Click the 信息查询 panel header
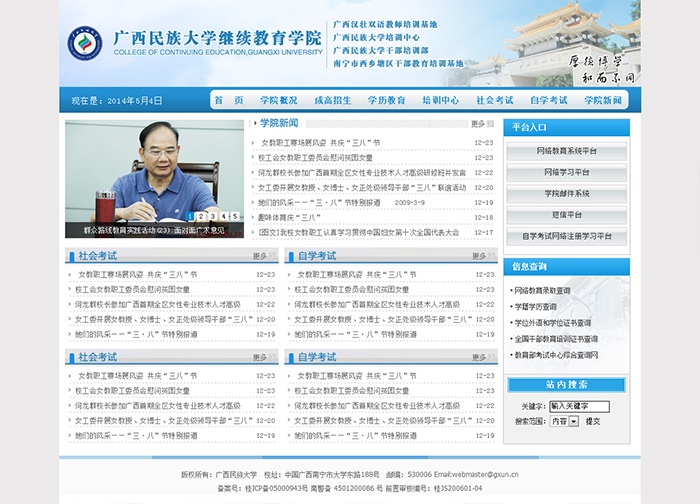700x504 pixels. (x=567, y=267)
